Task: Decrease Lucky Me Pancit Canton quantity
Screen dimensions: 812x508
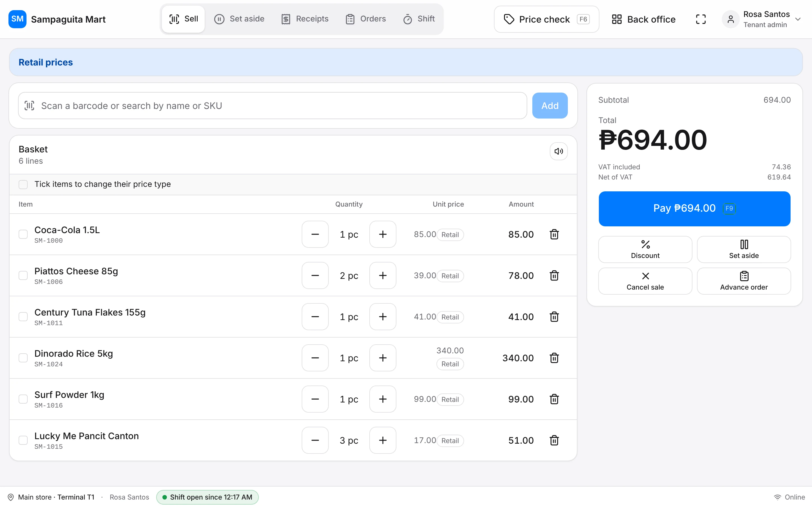Action: [x=315, y=440]
